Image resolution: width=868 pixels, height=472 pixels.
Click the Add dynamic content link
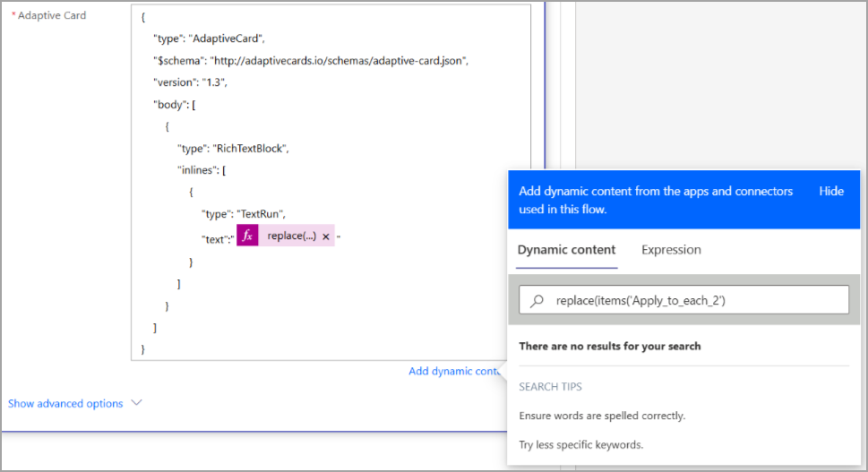[453, 371]
